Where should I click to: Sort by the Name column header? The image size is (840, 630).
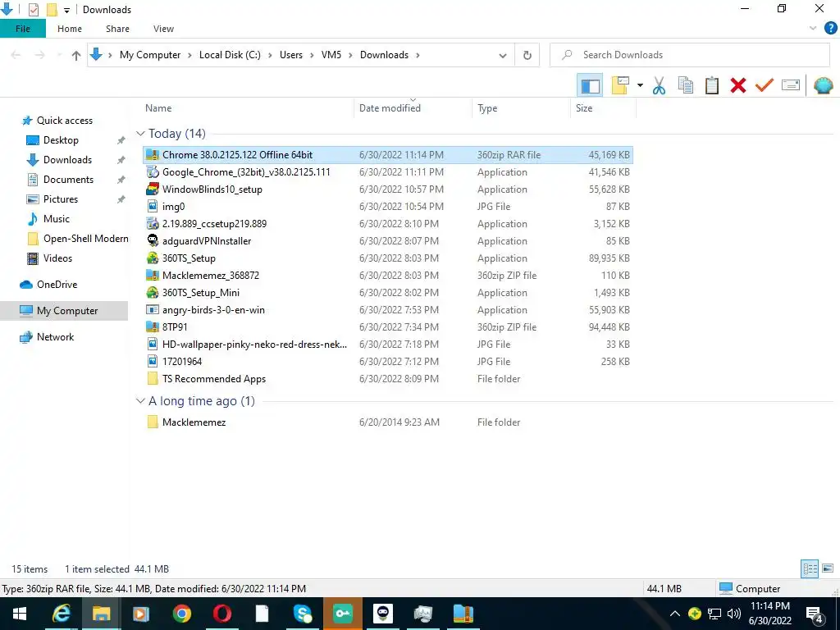coord(246,108)
